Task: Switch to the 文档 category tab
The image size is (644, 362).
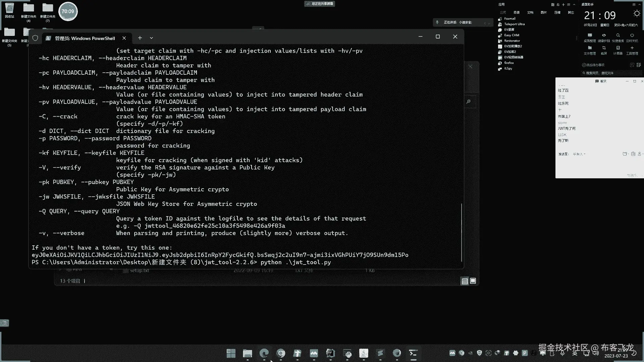Action: [x=530, y=12]
